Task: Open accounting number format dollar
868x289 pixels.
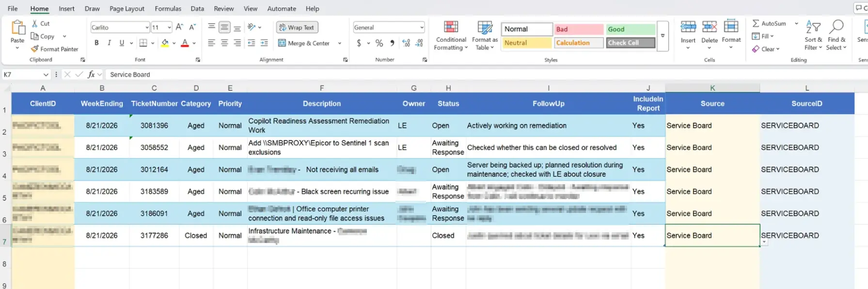Action: [x=359, y=43]
